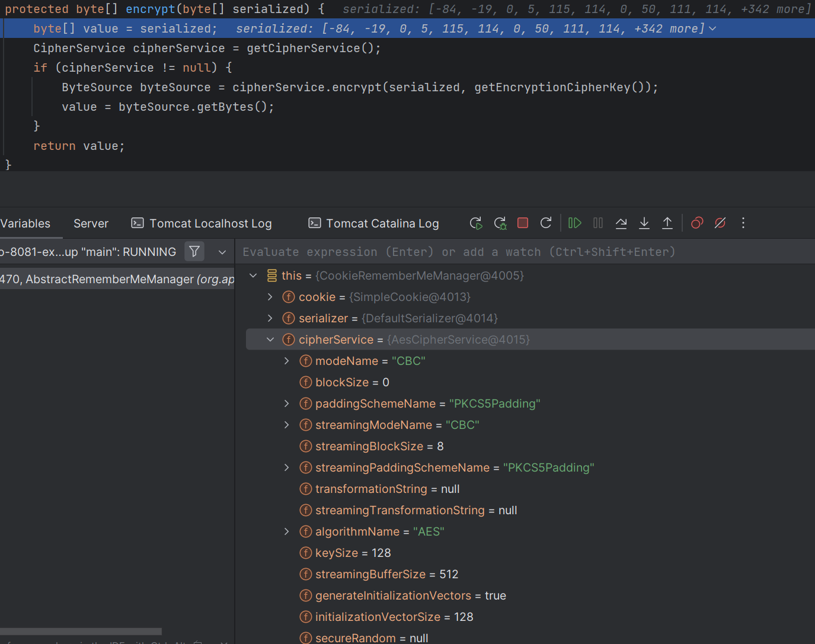Collapse the cipherService node
815x644 pixels.
[270, 339]
